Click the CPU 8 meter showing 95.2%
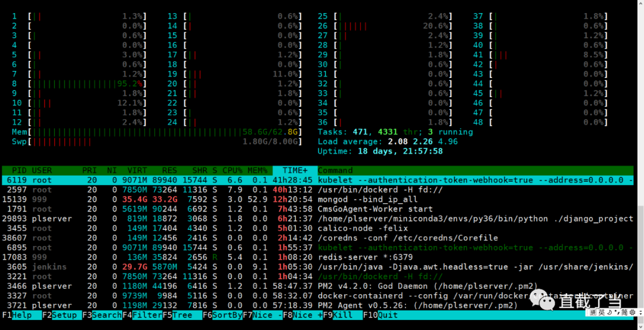The width and height of the screenshot is (644, 330). tap(79, 84)
